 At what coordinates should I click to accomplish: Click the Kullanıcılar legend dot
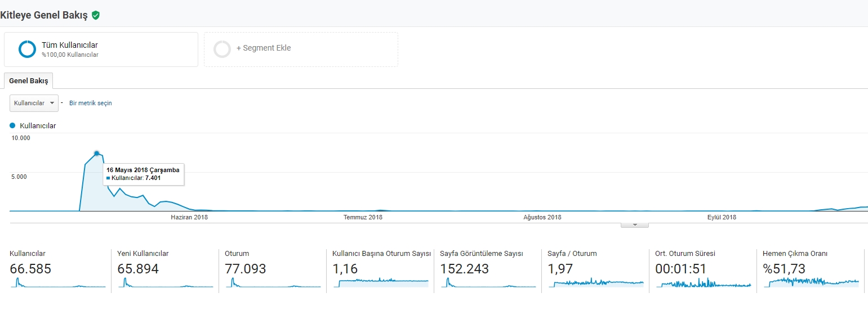(12, 126)
